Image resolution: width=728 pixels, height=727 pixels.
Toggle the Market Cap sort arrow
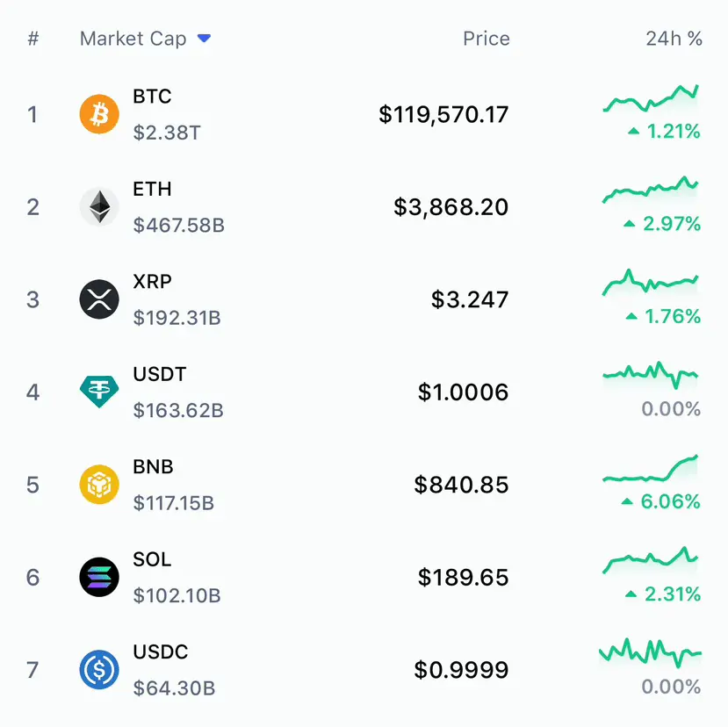[x=205, y=38]
